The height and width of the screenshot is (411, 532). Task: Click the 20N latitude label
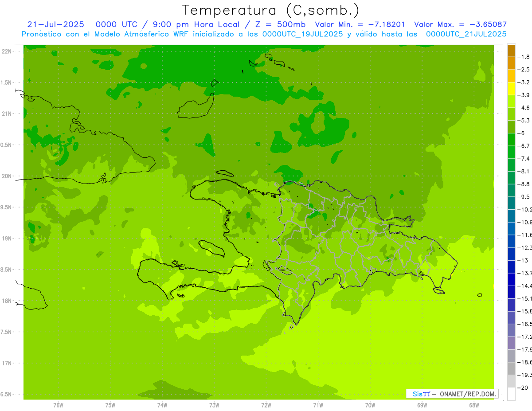[7, 176]
